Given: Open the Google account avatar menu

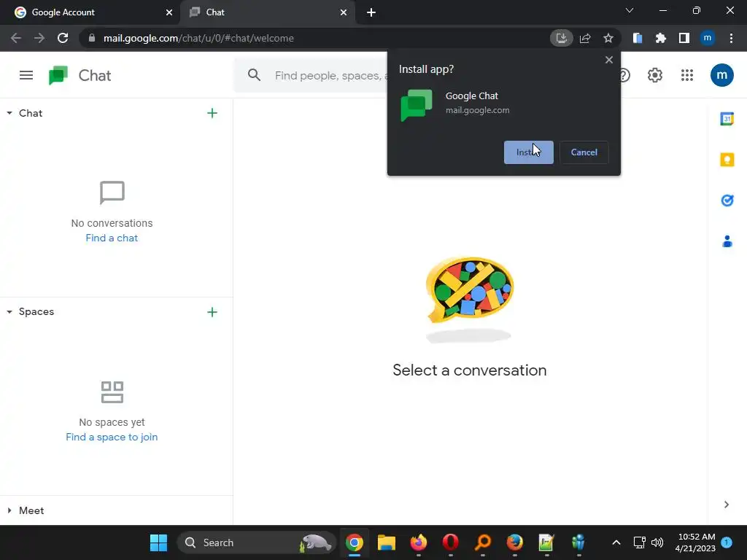Looking at the screenshot, I should pyautogui.click(x=721, y=75).
